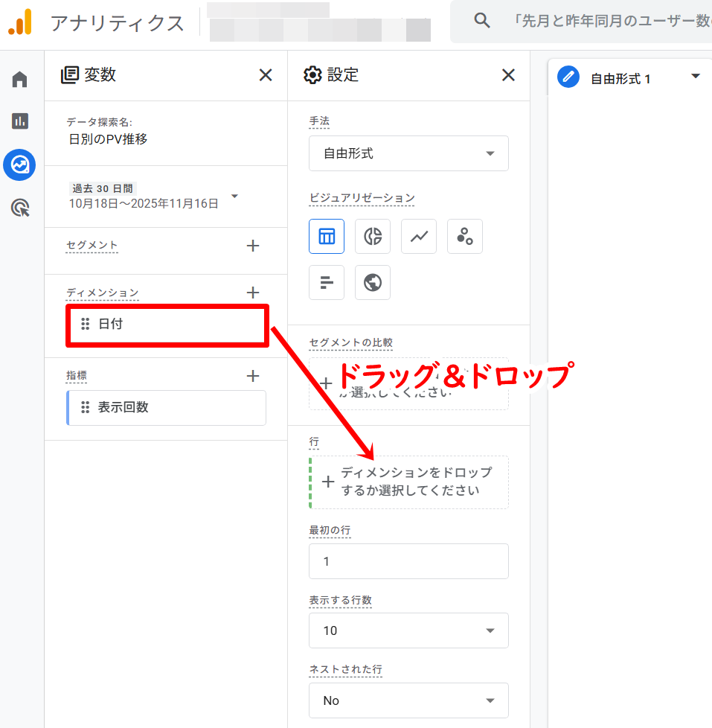Select the 日付 dimension chip

pyautogui.click(x=167, y=325)
